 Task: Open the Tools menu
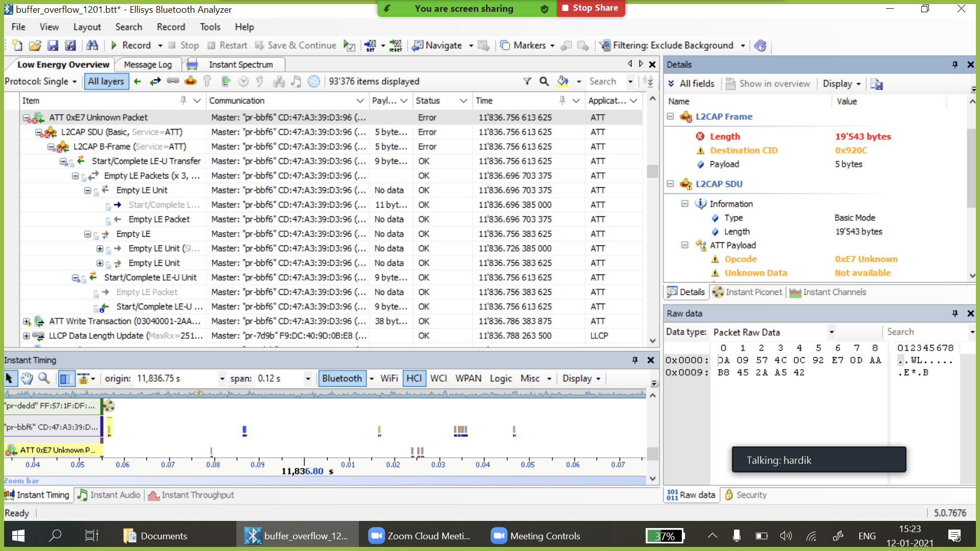[210, 27]
